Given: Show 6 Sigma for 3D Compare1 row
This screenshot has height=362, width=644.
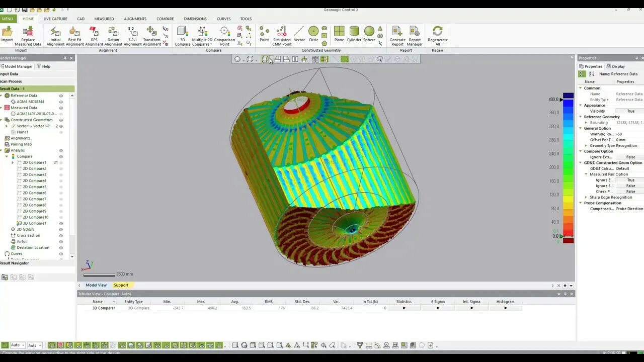Looking at the screenshot, I should click(438, 308).
